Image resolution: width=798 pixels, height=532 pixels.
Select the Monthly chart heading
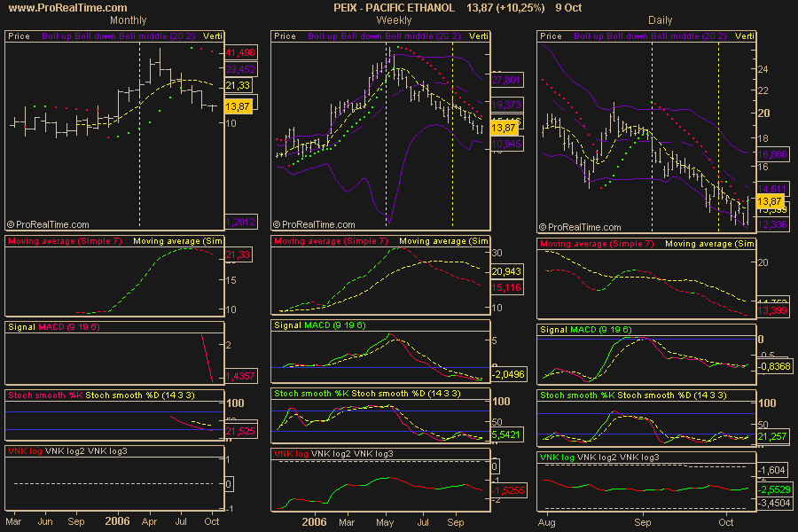tap(128, 20)
